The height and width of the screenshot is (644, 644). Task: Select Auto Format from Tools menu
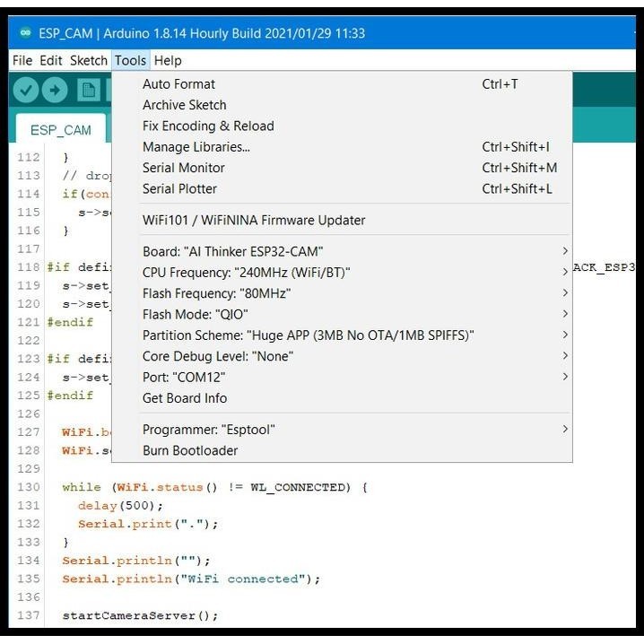click(178, 84)
